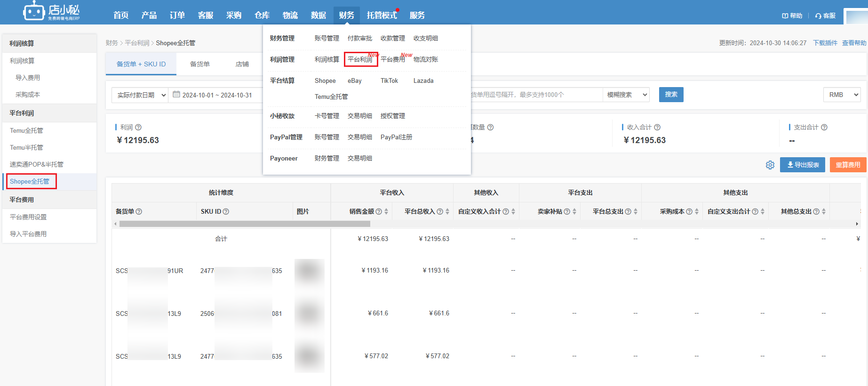Click product thumbnail in the ¥ 1193.16 row
The height and width of the screenshot is (386, 868).
click(x=310, y=273)
